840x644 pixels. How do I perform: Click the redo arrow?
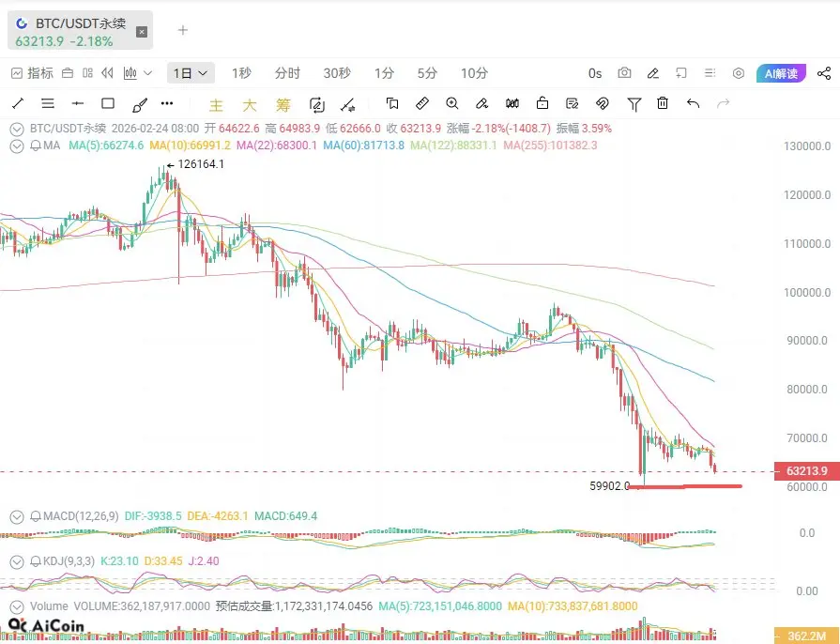tap(724, 103)
